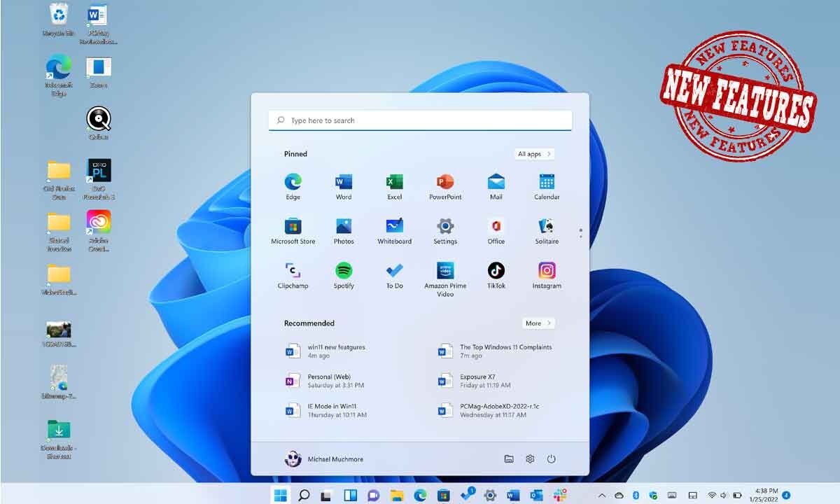Click the battery tray icon
The width and height of the screenshot is (840, 504).
(x=737, y=496)
